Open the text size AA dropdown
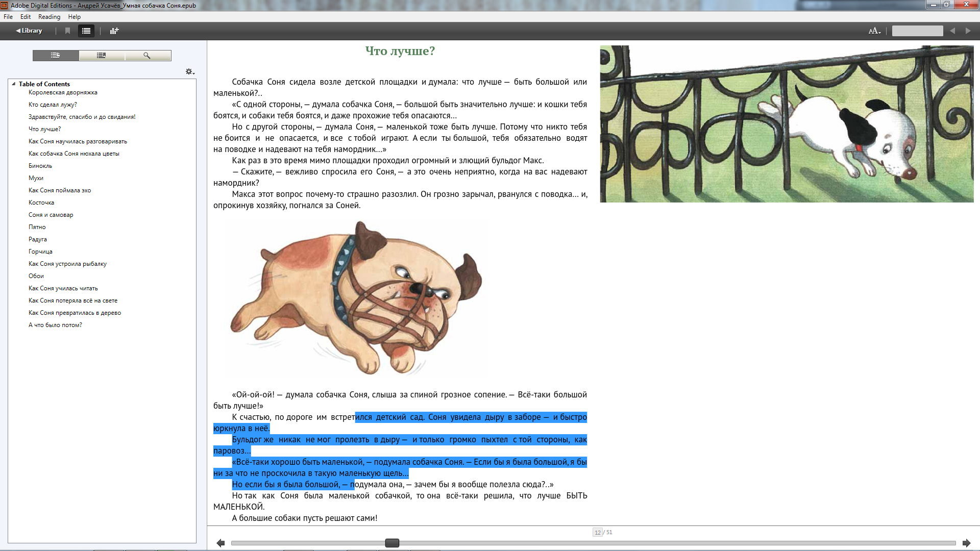 [875, 31]
